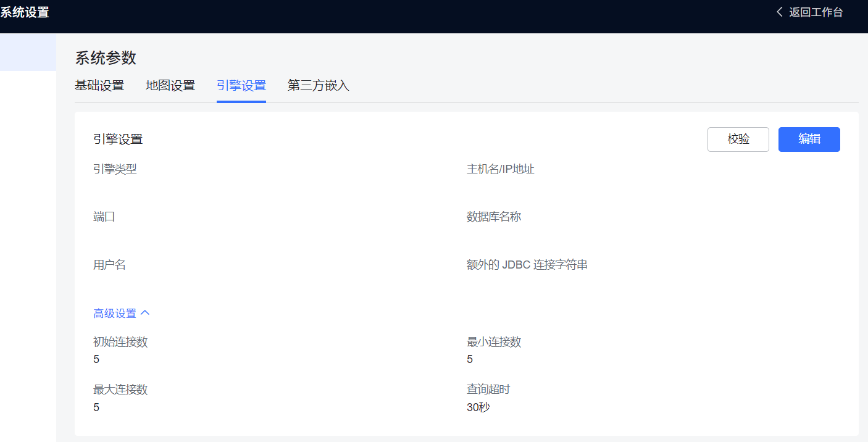Click the 查询超时 label
This screenshot has height=442, width=868.
coord(488,390)
